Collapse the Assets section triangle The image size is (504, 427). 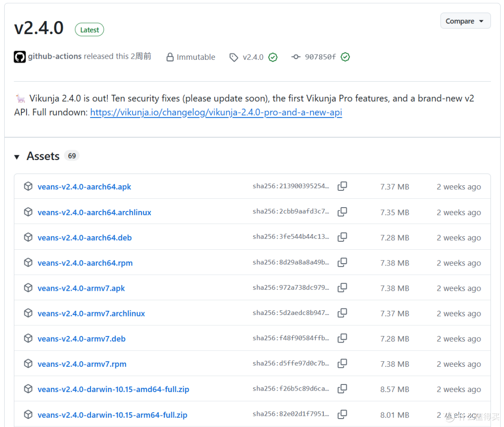tap(17, 157)
